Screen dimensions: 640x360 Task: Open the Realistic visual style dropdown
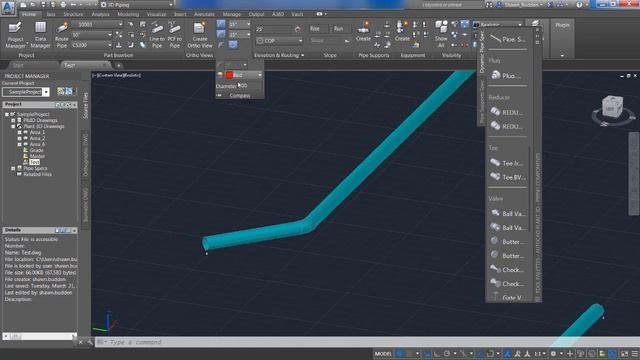[x=498, y=24]
